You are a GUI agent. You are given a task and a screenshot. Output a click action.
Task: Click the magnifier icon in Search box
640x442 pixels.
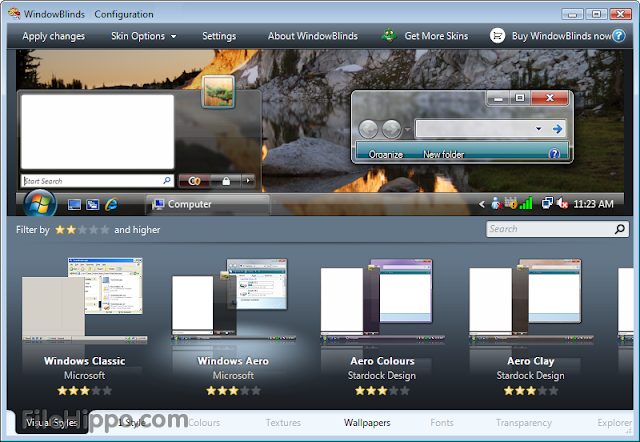[620, 229]
